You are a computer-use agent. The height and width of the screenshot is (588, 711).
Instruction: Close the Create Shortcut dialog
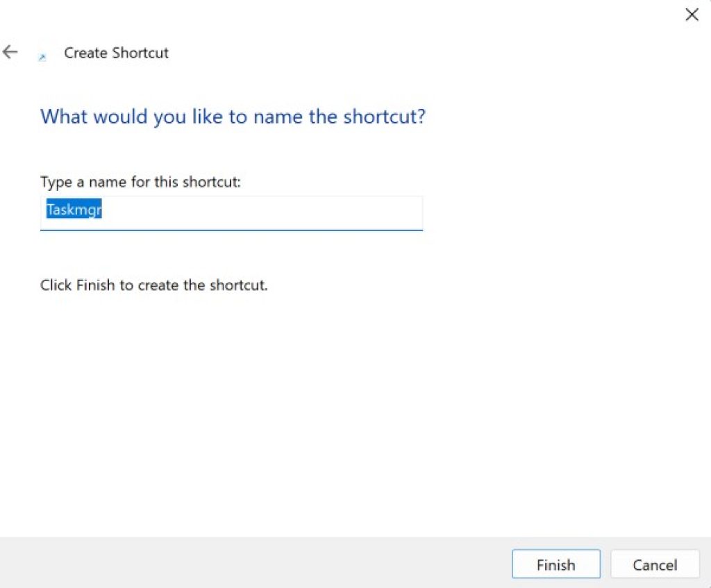692,15
